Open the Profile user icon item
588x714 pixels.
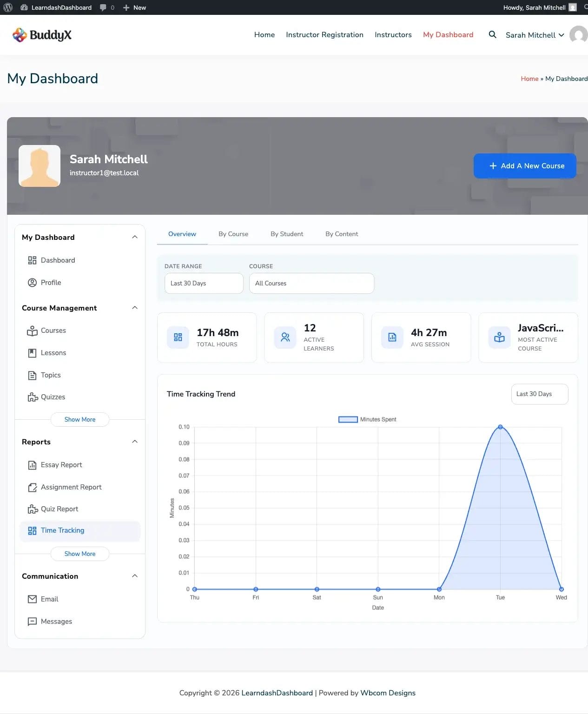pos(32,283)
